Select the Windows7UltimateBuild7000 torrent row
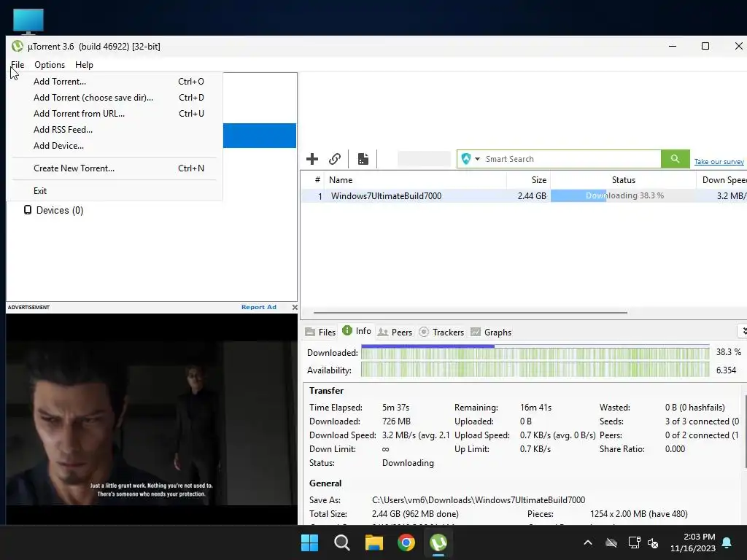The width and height of the screenshot is (747, 560). click(524, 195)
